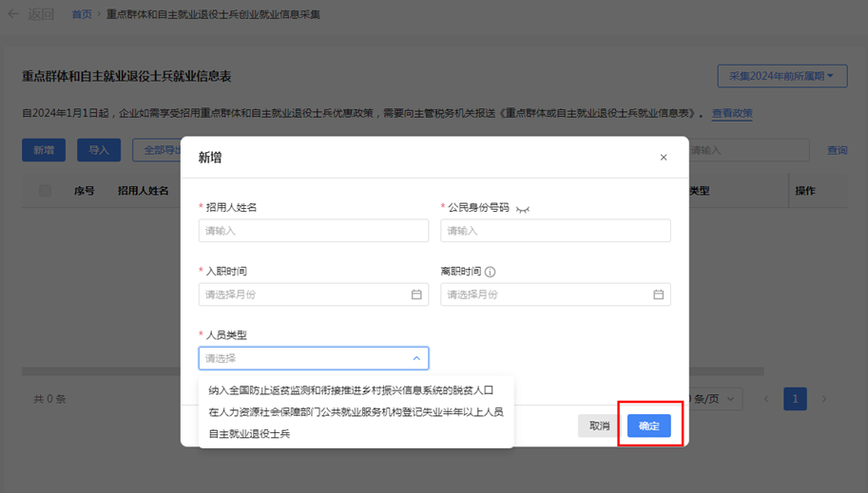This screenshot has width=868, height=493.
Task: Open the 条/页 page size dropdown
Action: pos(715,399)
